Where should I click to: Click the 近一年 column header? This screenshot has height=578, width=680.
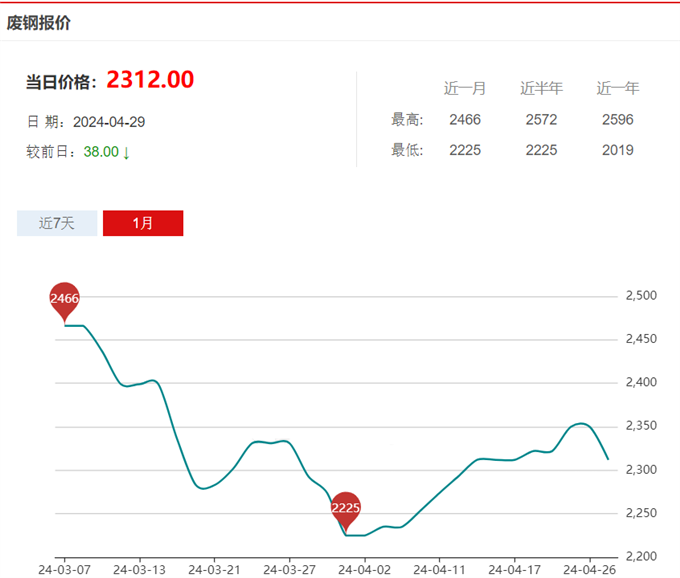pyautogui.click(x=617, y=88)
